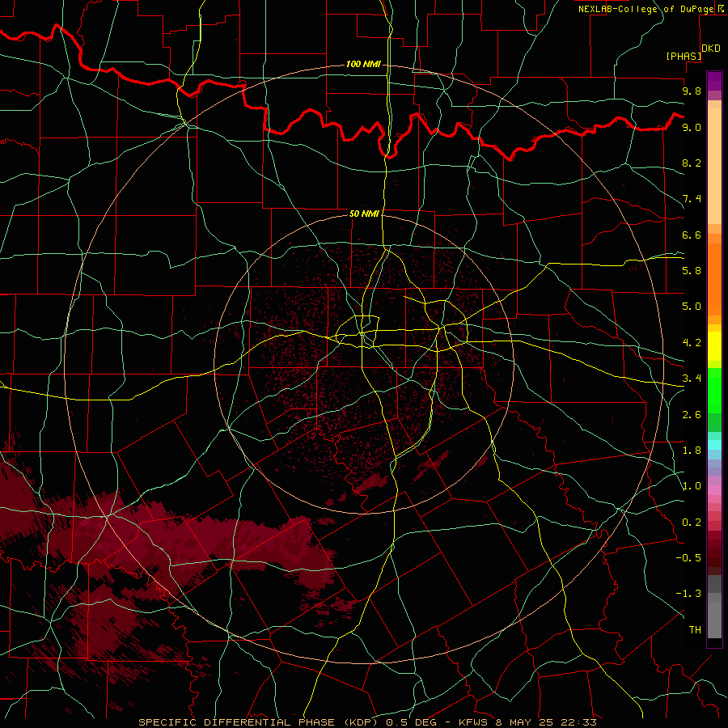Select the 50 NMI range ring label

364,214
